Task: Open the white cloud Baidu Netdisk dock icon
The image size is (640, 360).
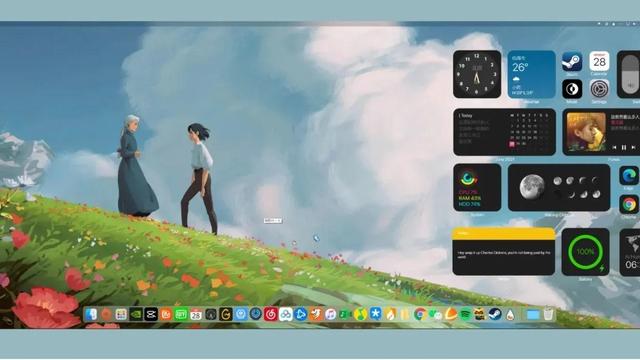Action: click(x=286, y=314)
